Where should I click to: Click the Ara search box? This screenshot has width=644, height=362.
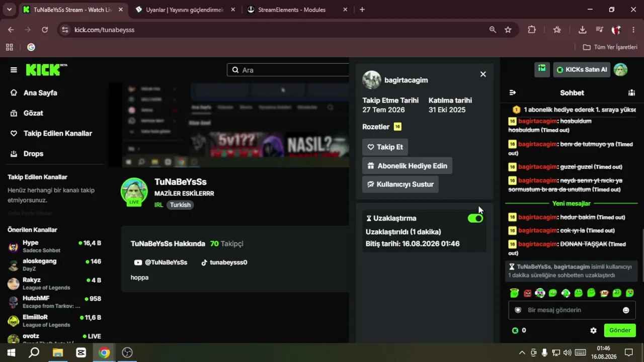pyautogui.click(x=288, y=70)
